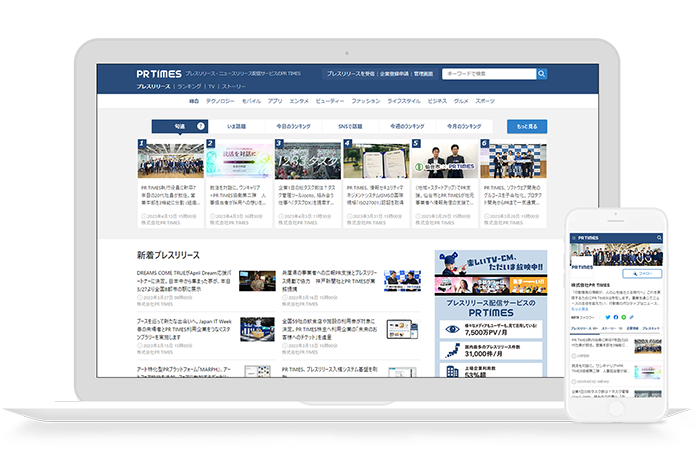Tap the hamburger menu icon on phone
Viewport: 700px width, 467px height.
[574, 238]
